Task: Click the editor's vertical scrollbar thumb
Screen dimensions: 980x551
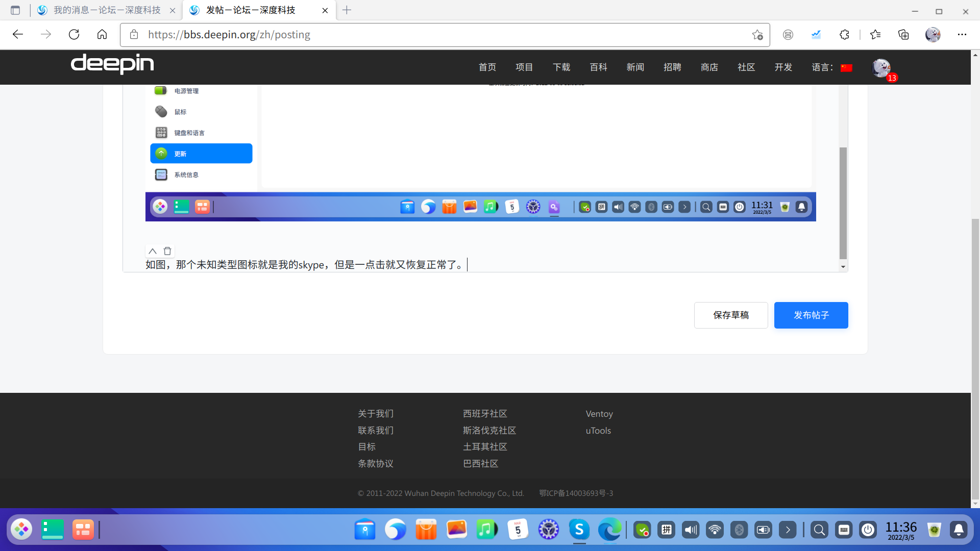Action: (x=843, y=203)
